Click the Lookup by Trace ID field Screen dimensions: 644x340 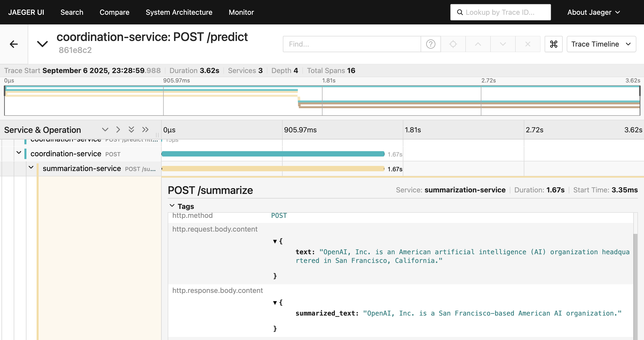[x=500, y=12]
